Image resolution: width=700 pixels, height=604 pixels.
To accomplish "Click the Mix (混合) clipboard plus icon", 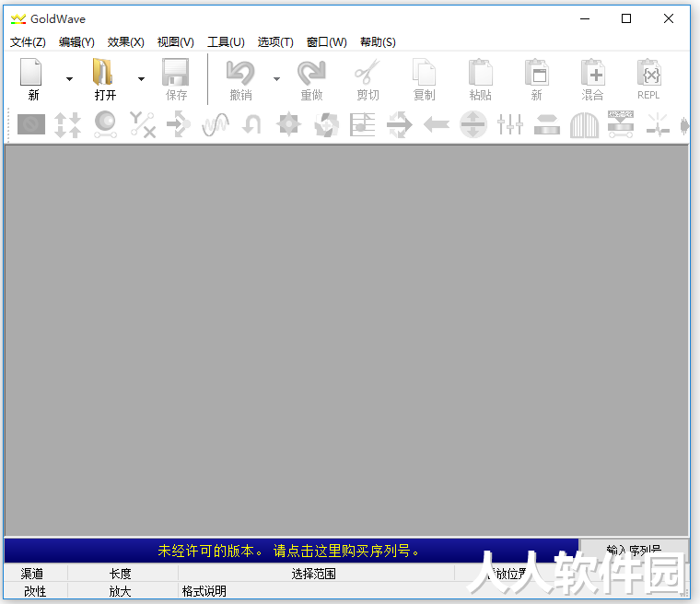I will pyautogui.click(x=593, y=72).
